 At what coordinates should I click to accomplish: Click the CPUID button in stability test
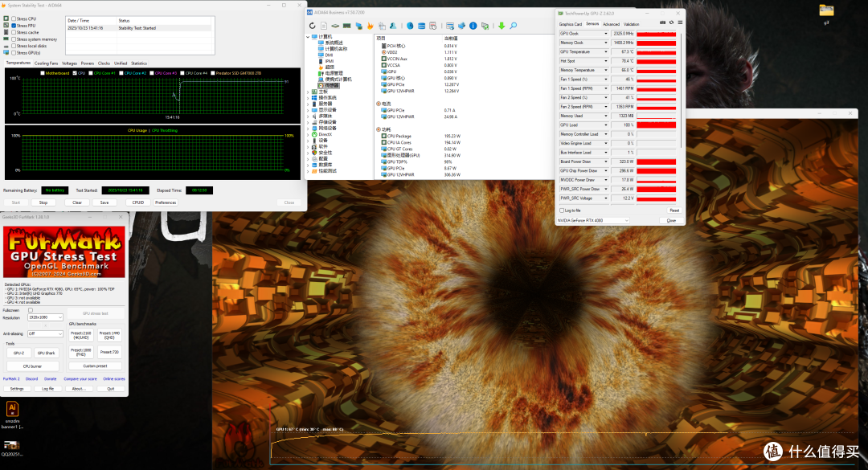coord(138,202)
